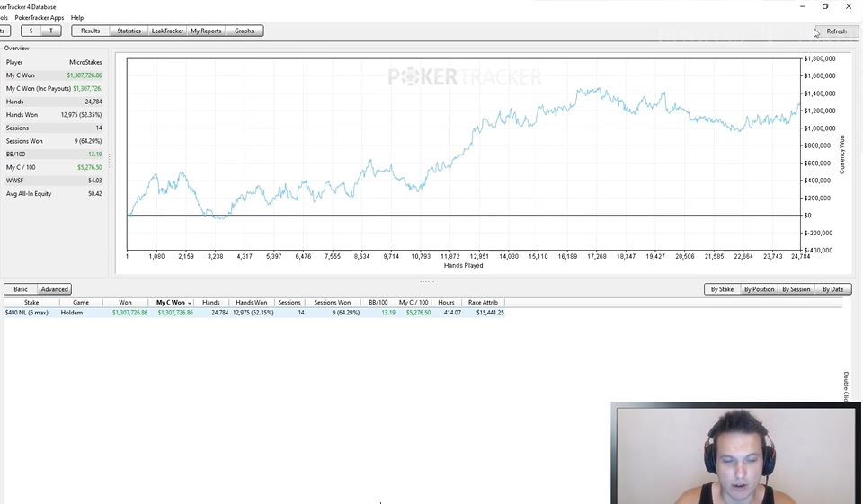Sort by the BB/100 column header
Viewport: 863px width, 504px height.
(x=378, y=303)
